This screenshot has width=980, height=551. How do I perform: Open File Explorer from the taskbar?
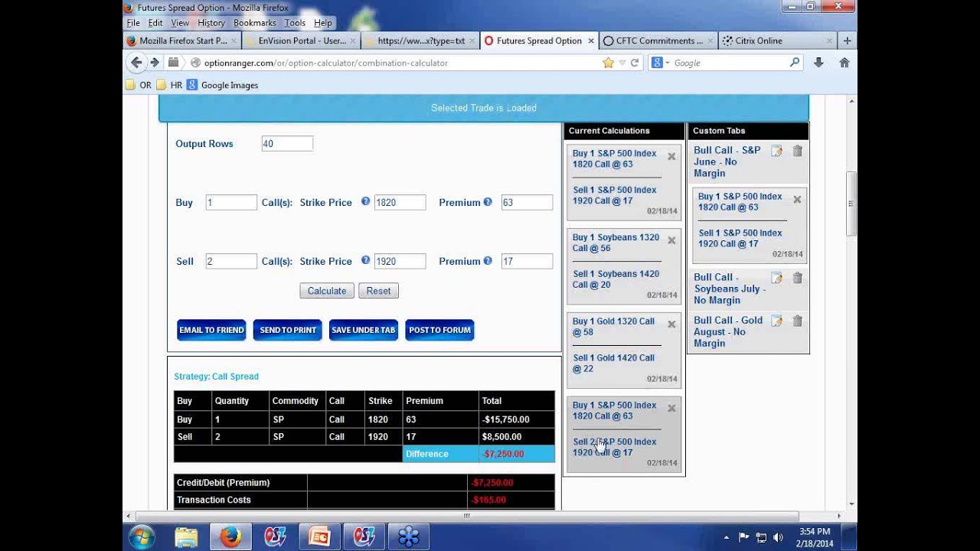click(186, 537)
